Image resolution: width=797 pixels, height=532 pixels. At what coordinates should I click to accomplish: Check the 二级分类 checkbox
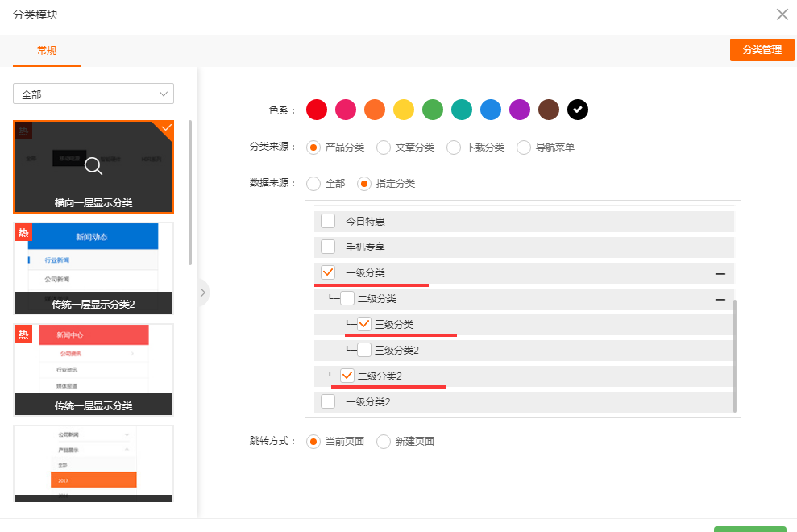pyautogui.click(x=347, y=298)
